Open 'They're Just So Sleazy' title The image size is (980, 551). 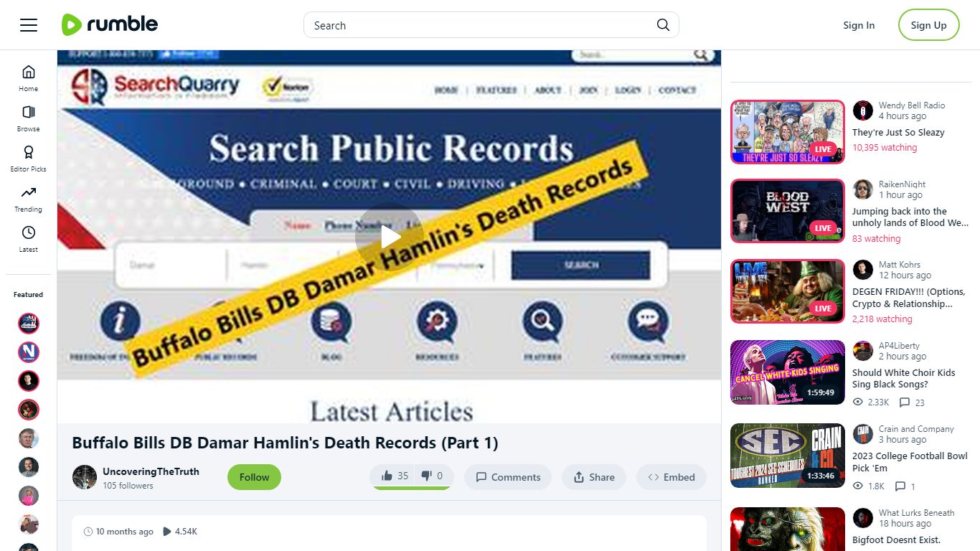898,133
